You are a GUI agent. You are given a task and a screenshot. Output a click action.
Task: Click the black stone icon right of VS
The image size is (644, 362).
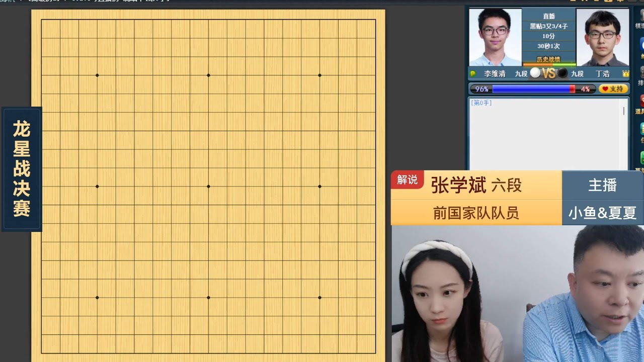562,73
